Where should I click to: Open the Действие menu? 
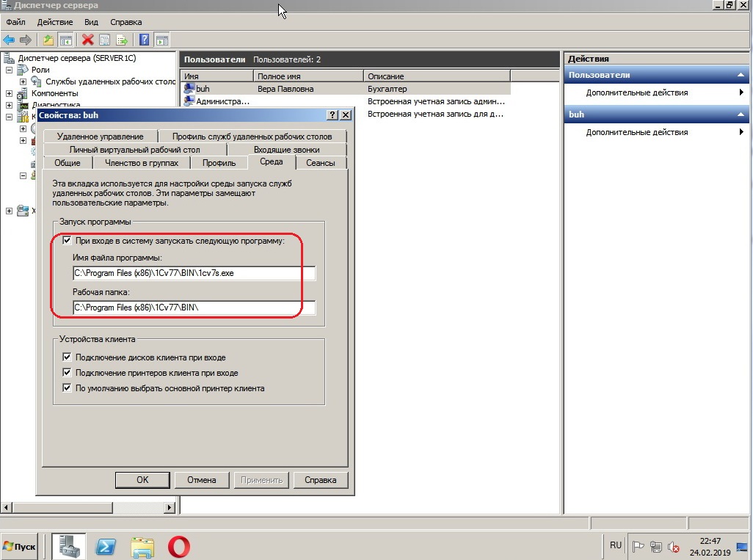[54, 23]
